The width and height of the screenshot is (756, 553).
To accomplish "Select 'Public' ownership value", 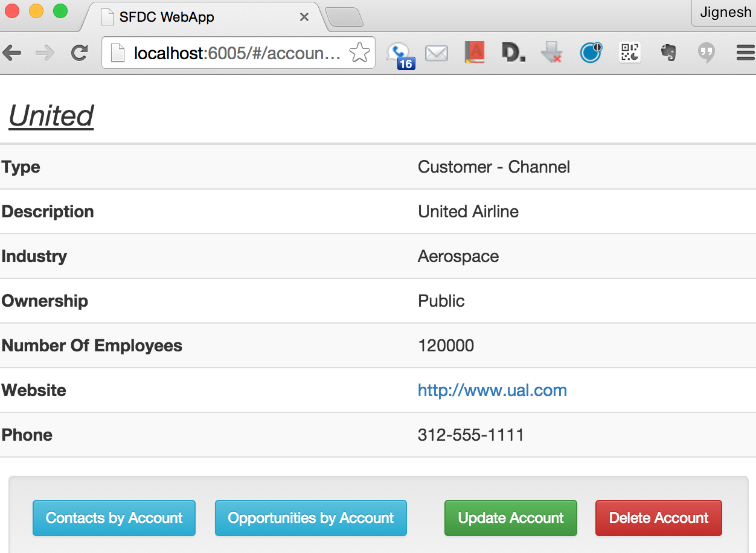I will pyautogui.click(x=441, y=301).
